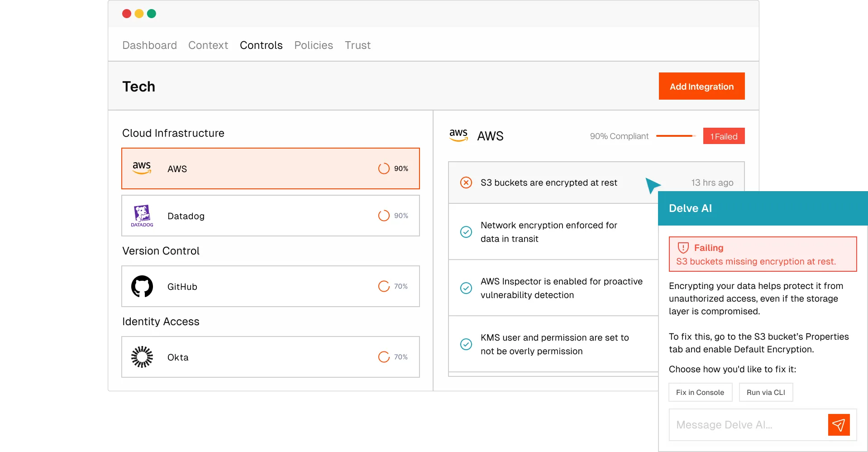Click Datadog 90% progress ring
Viewport: 868px width, 452px height.
384,216
